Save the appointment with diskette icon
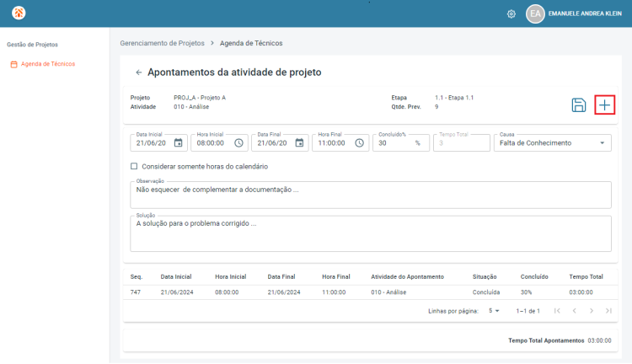 pyautogui.click(x=578, y=105)
